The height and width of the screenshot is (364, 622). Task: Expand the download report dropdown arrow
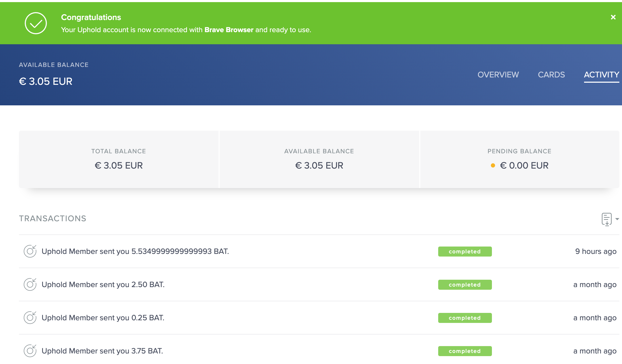tap(617, 219)
